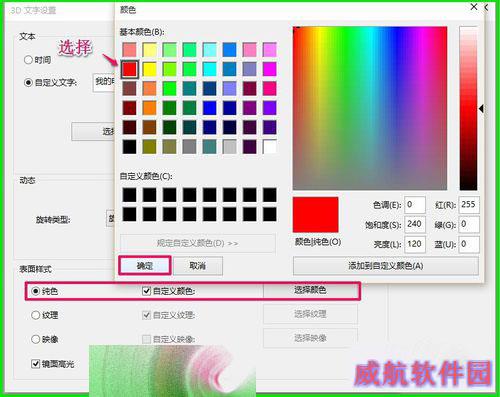
Task: Select the first custom color slot
Action: [x=129, y=195]
